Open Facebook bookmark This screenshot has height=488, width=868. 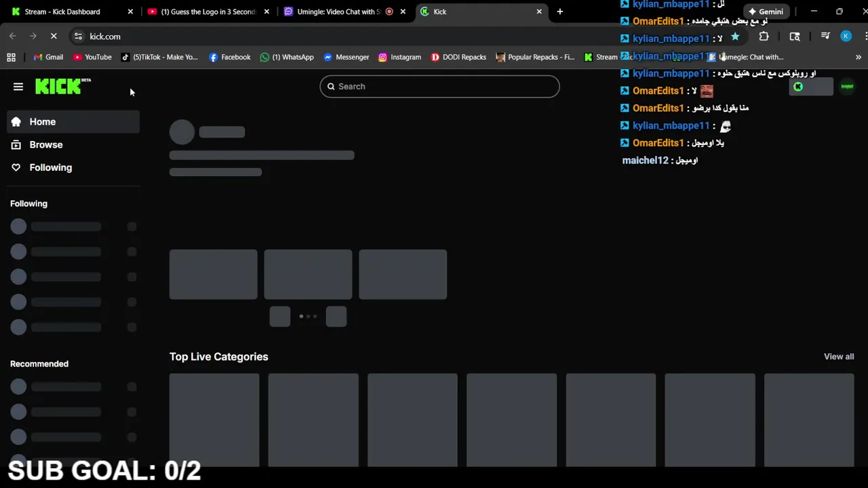[230, 57]
